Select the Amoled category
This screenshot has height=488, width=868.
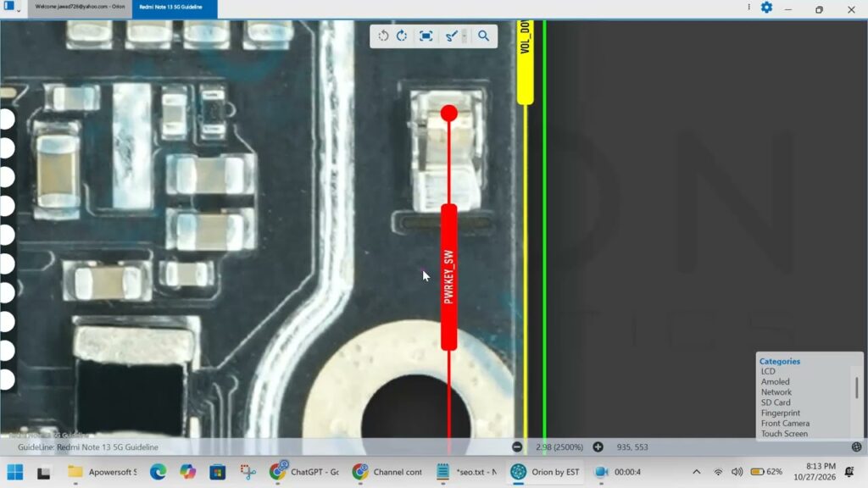click(775, 382)
